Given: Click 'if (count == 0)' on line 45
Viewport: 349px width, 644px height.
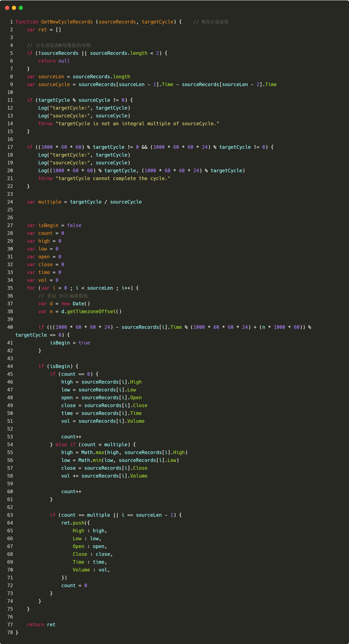Looking at the screenshot, I should point(71,374).
